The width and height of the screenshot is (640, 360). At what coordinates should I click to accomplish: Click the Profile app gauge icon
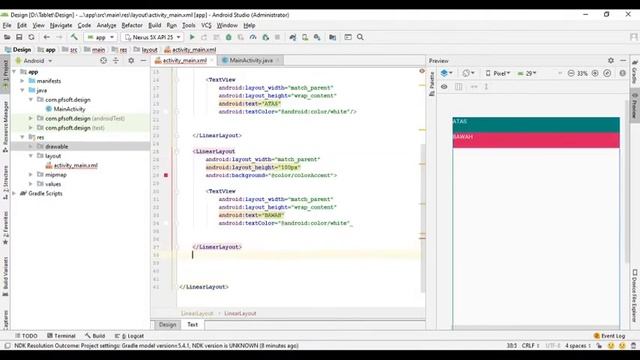point(253,37)
